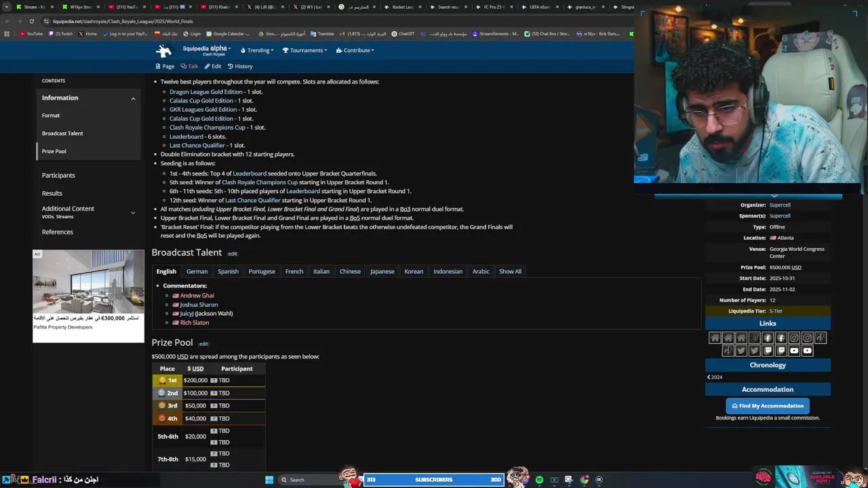Open commentator Andrew Ghai's page
The image size is (868, 488).
pos(197,296)
